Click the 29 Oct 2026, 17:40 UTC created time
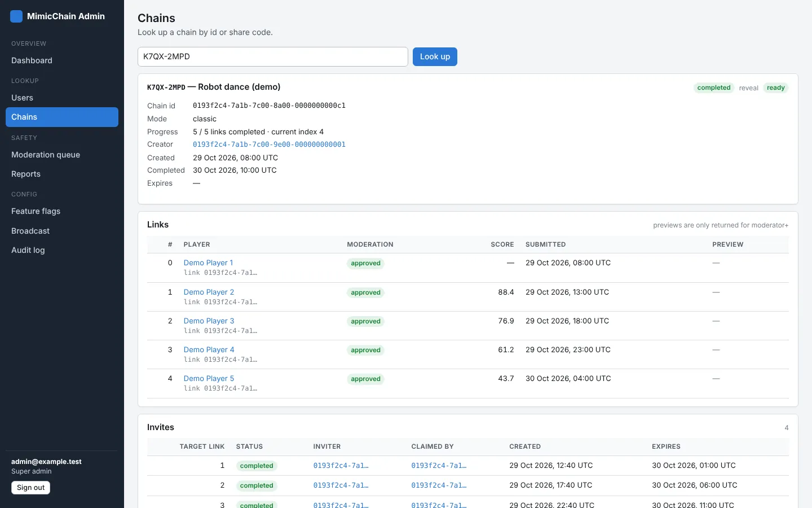 point(550,485)
